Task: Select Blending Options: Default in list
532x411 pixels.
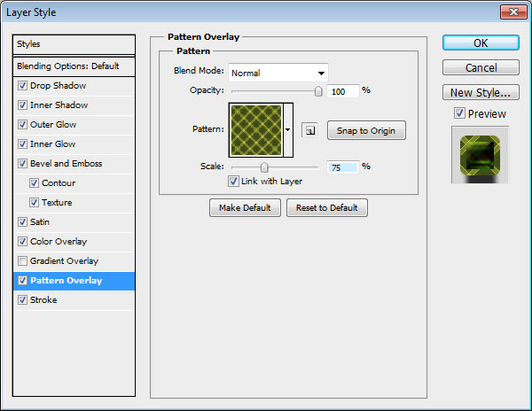Action: pyautogui.click(x=74, y=66)
